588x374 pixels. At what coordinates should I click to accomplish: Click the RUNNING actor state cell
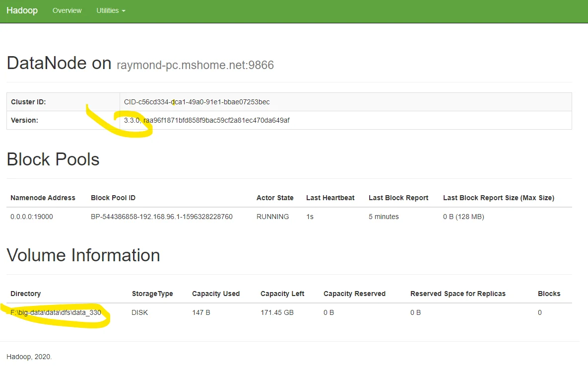click(272, 217)
